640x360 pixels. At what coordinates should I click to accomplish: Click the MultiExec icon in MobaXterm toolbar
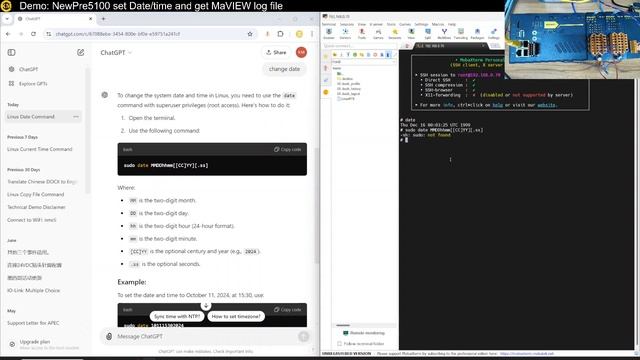coord(444,34)
